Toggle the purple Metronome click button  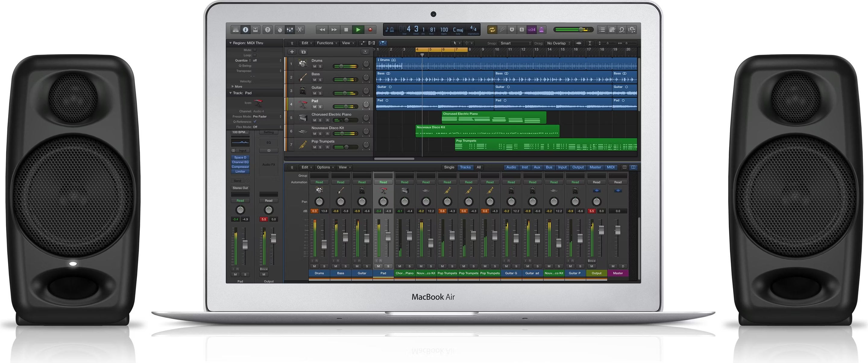pyautogui.click(x=541, y=30)
